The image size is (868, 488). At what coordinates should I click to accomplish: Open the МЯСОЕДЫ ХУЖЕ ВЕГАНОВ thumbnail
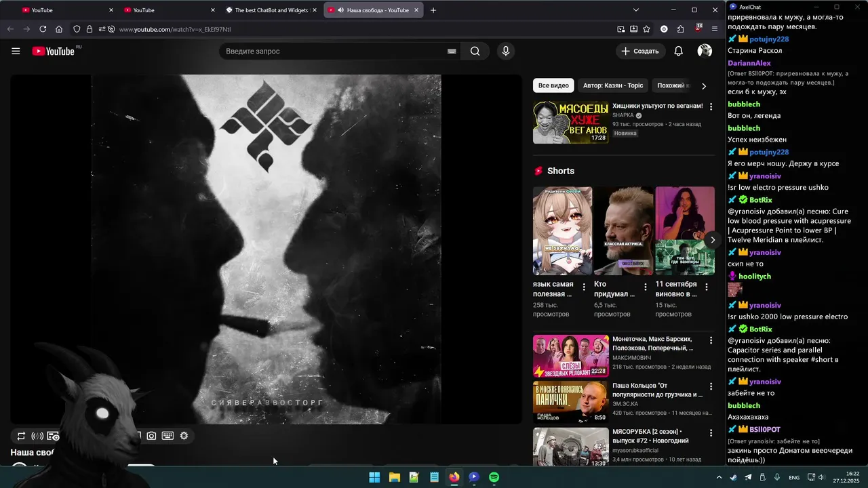click(x=571, y=123)
